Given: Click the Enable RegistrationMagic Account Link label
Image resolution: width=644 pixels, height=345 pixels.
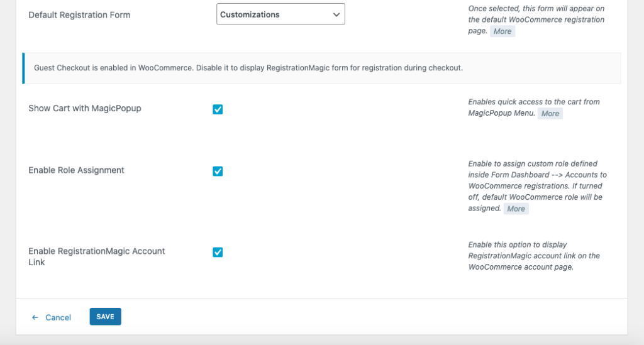Looking at the screenshot, I should (x=96, y=257).
